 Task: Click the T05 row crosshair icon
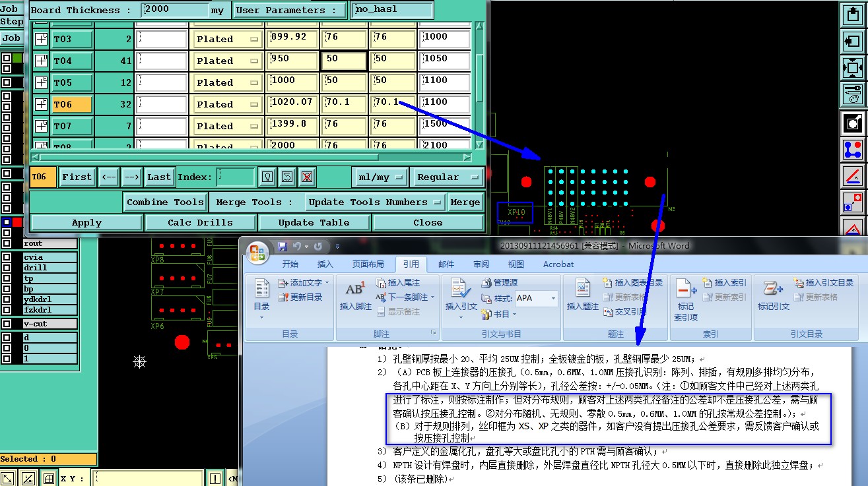41,82
